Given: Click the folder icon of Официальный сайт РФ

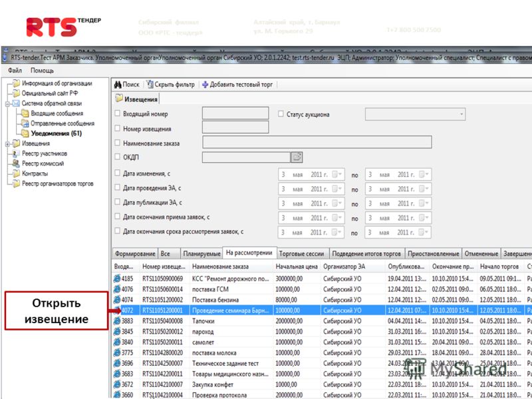Looking at the screenshot, I should coord(16,93).
